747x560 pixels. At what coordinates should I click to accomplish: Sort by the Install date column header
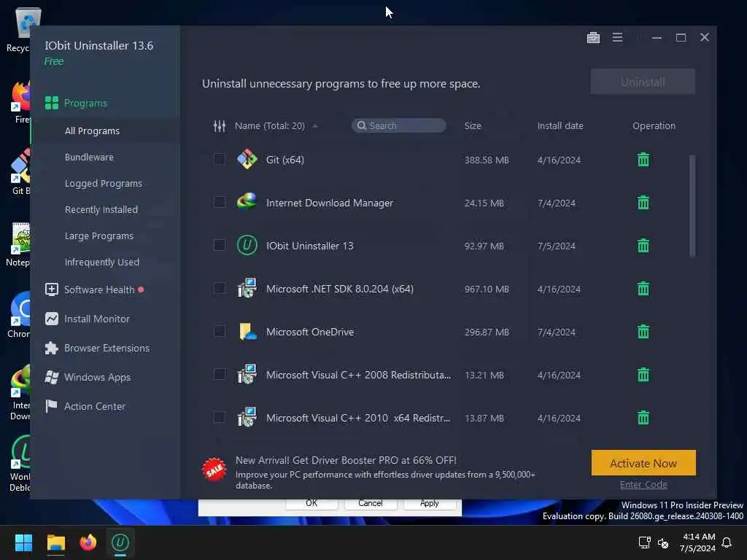(560, 125)
